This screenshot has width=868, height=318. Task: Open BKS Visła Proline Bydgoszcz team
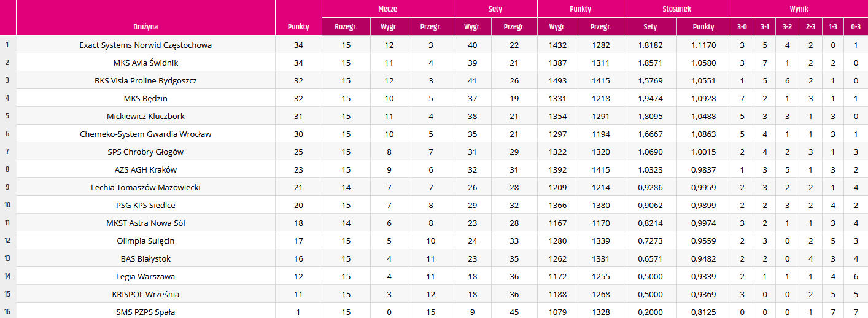(x=145, y=80)
